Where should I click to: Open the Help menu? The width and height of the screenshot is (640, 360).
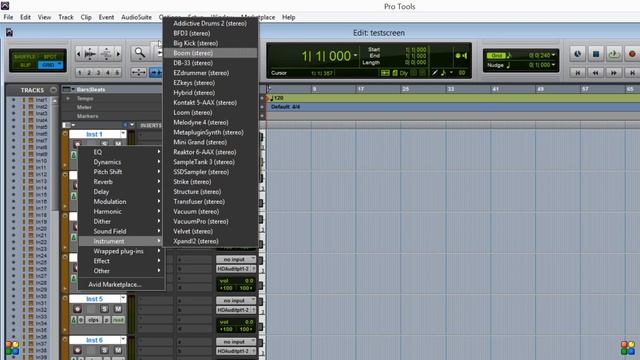tap(289, 17)
